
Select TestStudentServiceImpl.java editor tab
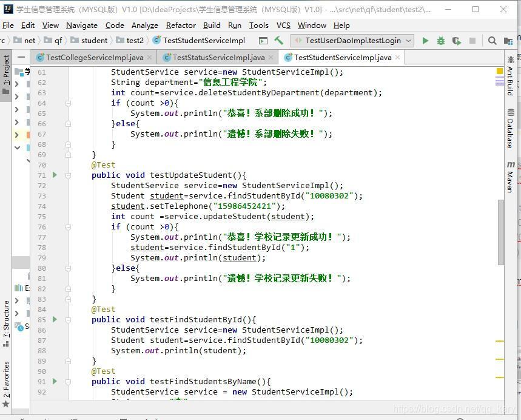[x=342, y=58]
